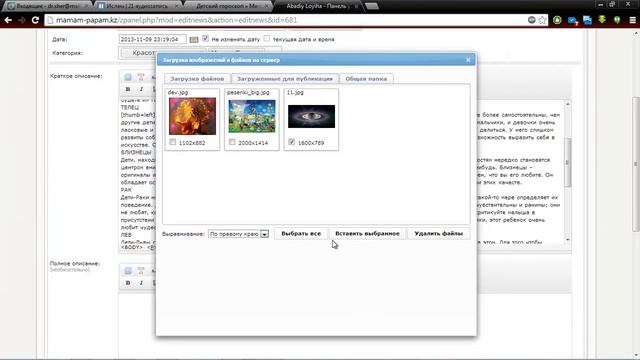Toggle the 'Не изменять дату' checkbox
The width and height of the screenshot is (640, 360).
coord(205,38)
